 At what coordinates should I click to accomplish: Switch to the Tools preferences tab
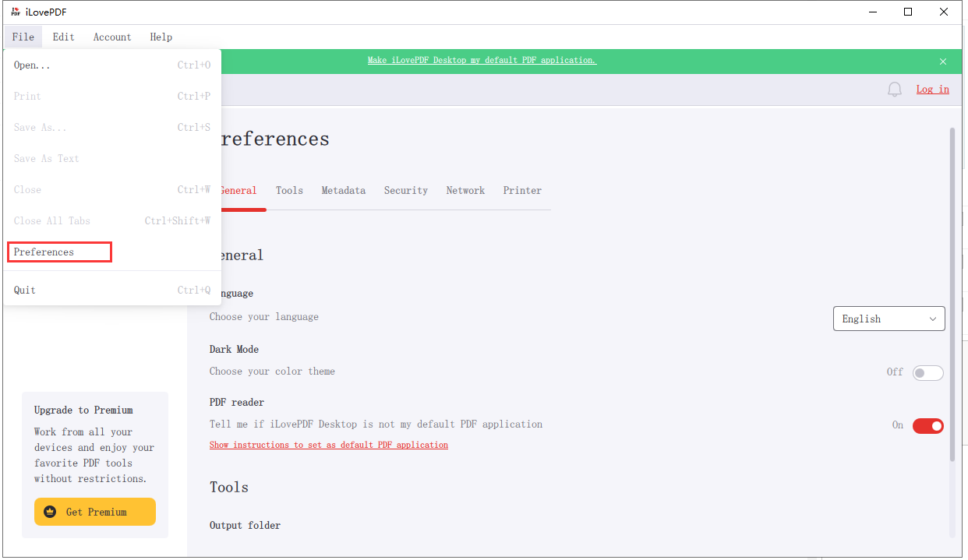pyautogui.click(x=289, y=191)
